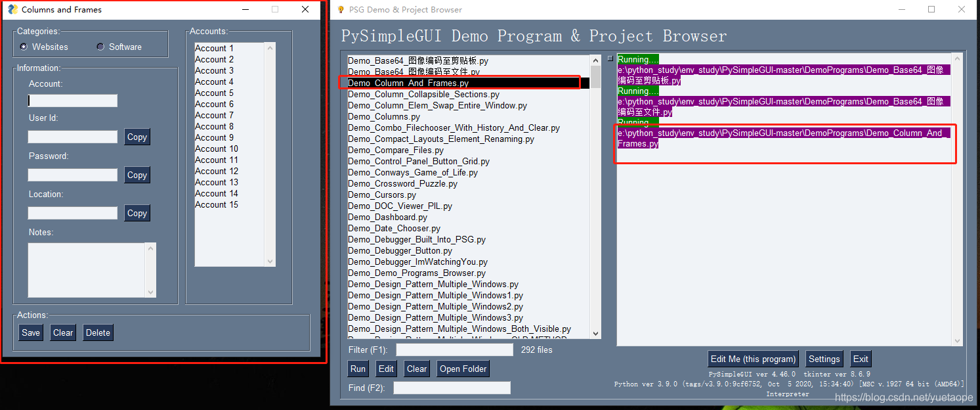This screenshot has height=410, width=980.
Task: Click the Open Folder button
Action: click(463, 369)
